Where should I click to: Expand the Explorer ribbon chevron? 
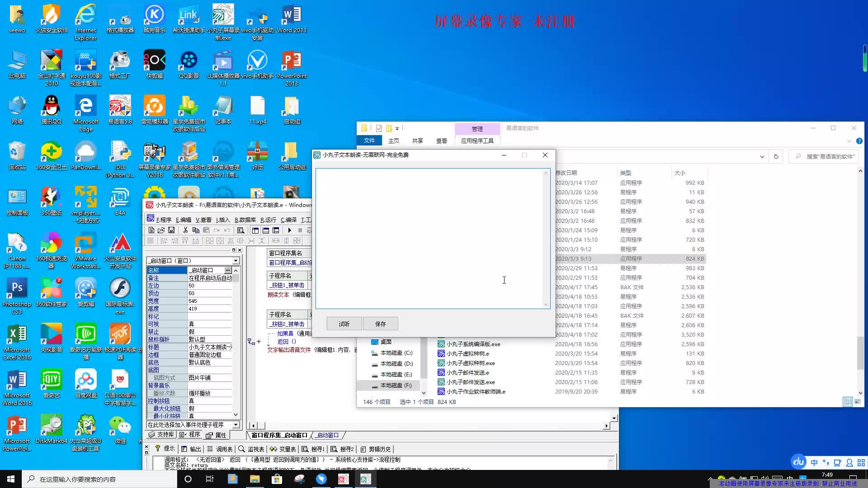(x=849, y=141)
